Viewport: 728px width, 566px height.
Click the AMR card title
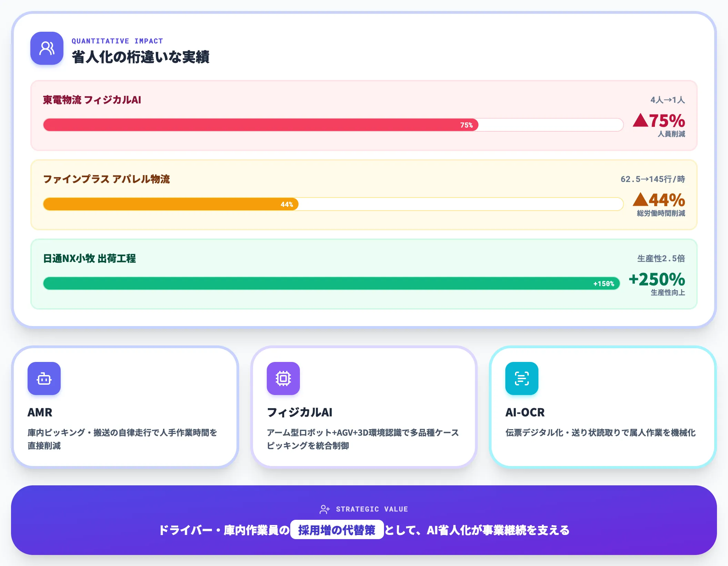(x=40, y=412)
